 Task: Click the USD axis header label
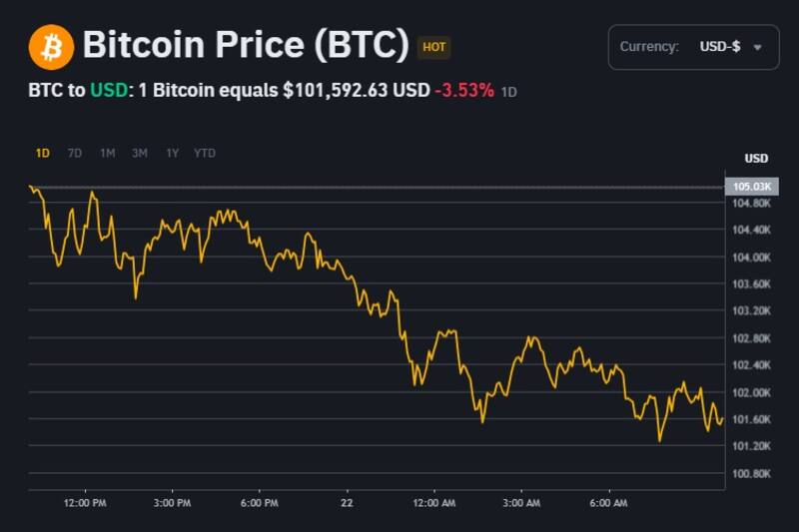(x=756, y=158)
